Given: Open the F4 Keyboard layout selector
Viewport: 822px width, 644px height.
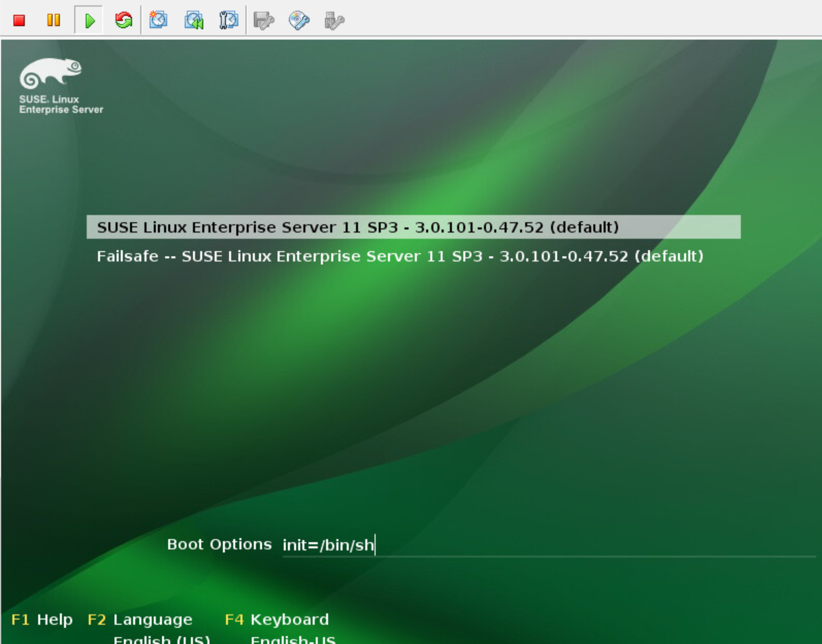Looking at the screenshot, I should (x=277, y=620).
